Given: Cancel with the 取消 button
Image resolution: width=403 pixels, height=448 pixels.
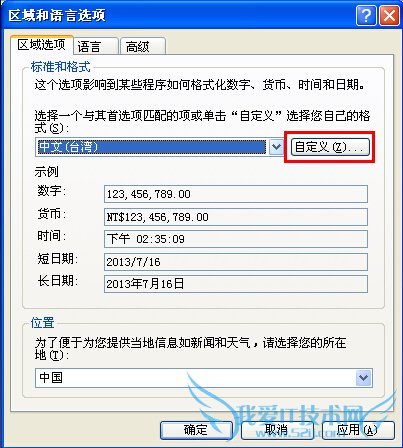Looking at the screenshot, I should click(277, 430).
